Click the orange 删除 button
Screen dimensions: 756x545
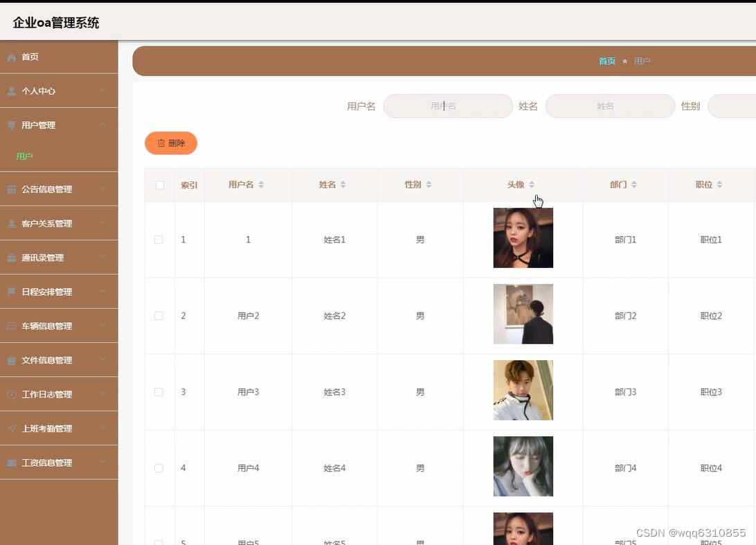click(171, 143)
